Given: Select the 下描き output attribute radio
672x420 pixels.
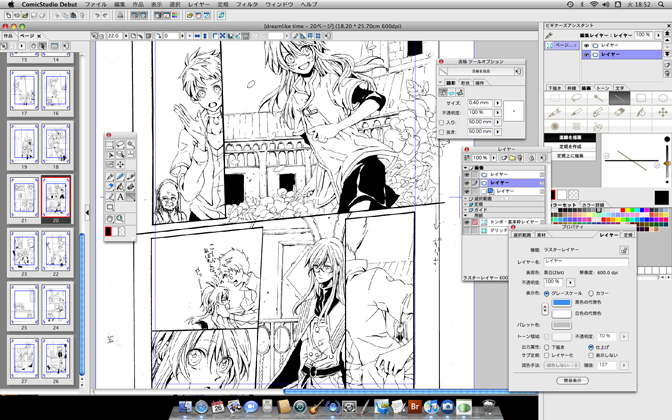Looking at the screenshot, I should point(546,347).
